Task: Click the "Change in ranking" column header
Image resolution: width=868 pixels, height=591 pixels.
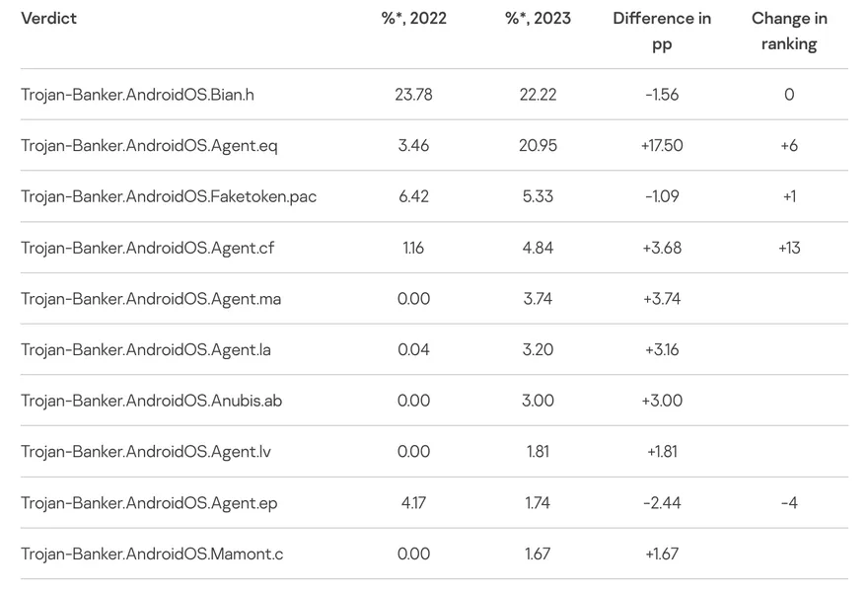Action: click(x=789, y=31)
